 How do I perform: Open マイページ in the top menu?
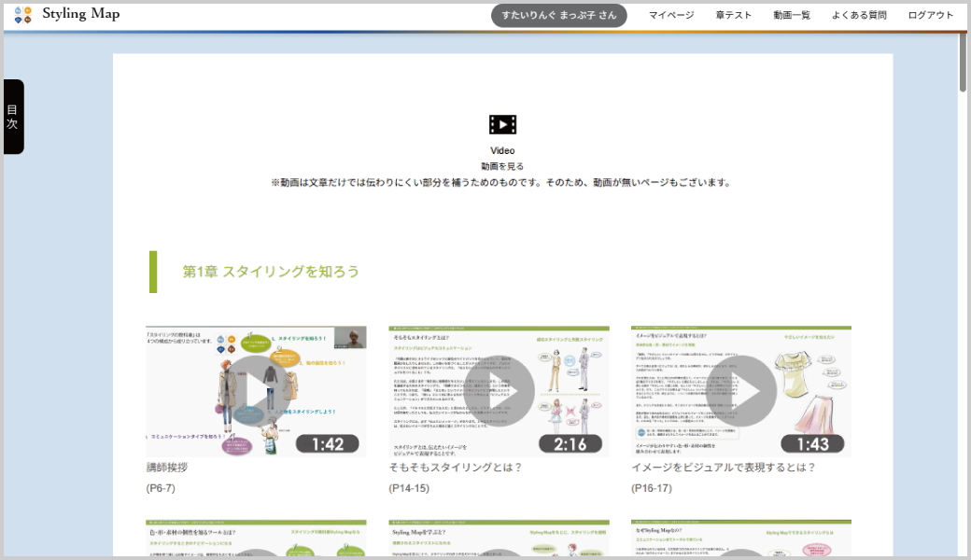point(671,15)
